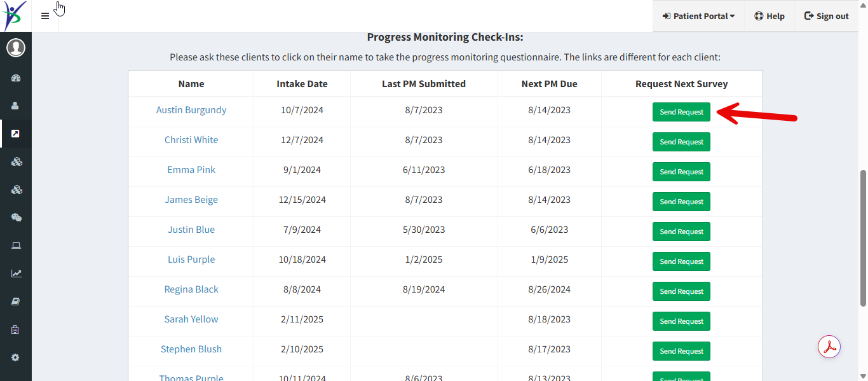Expand the Patient Portal dropdown
Screen dimensions: 868x381
(x=698, y=16)
